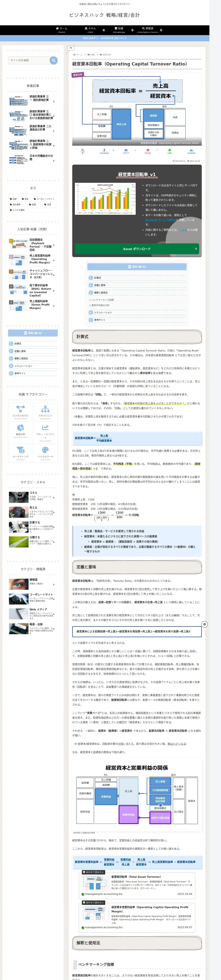This screenshot has height=980, width=221.
Task: Click the announcement bar under navigation
Action: click(x=105, y=38)
